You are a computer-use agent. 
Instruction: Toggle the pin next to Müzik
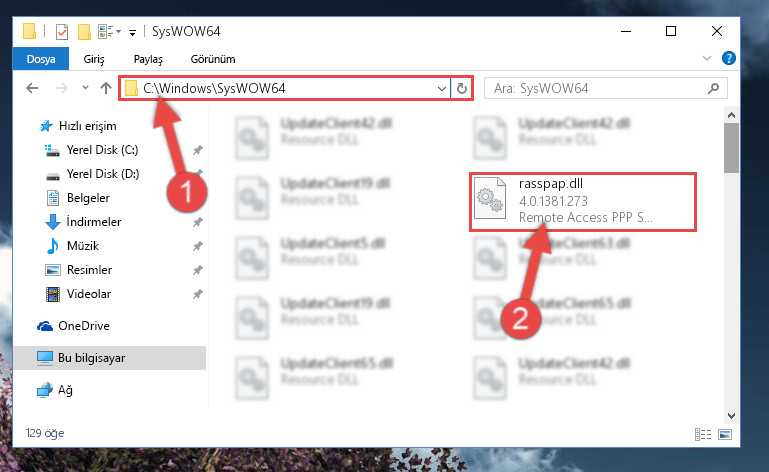pyautogui.click(x=198, y=246)
